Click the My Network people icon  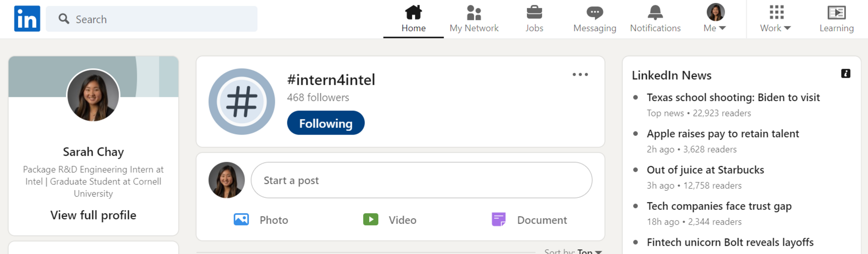click(x=474, y=13)
